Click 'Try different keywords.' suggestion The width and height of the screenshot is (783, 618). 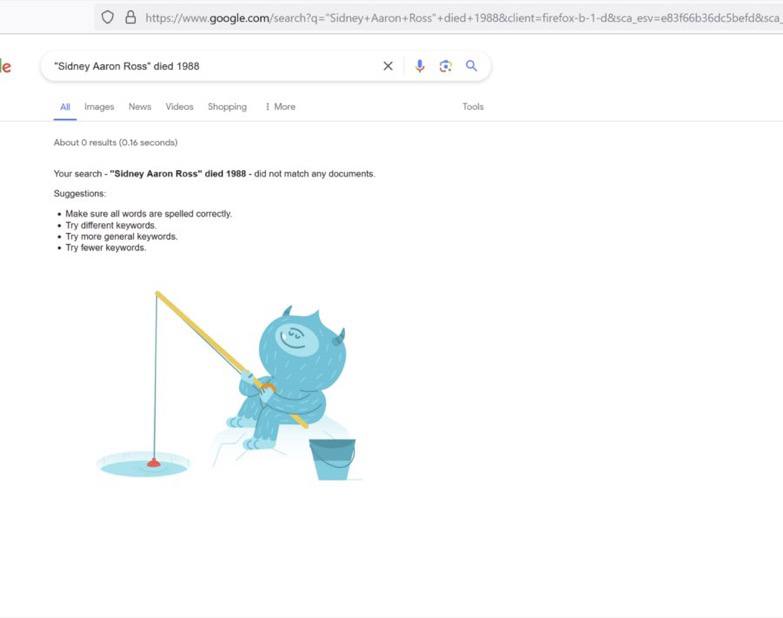pos(110,225)
